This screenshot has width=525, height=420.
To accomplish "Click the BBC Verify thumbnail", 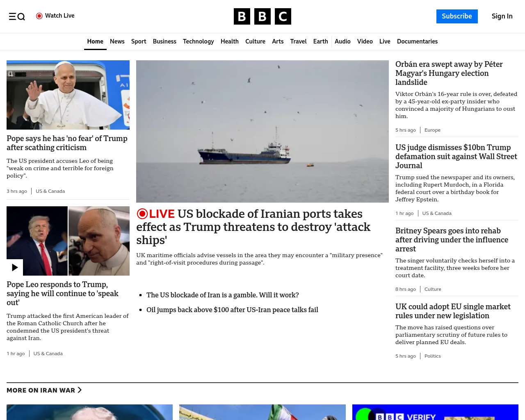I will (435, 412).
